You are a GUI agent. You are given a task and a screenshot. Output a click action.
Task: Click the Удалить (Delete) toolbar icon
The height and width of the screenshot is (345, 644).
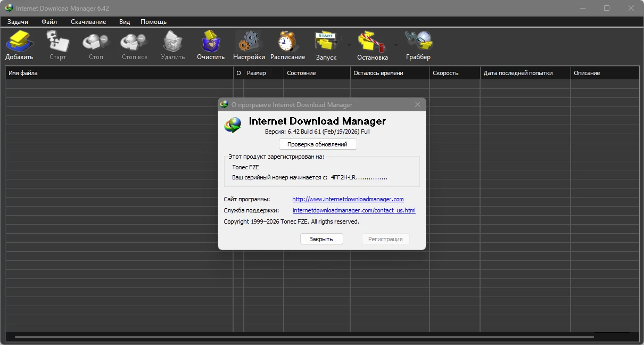click(x=172, y=45)
